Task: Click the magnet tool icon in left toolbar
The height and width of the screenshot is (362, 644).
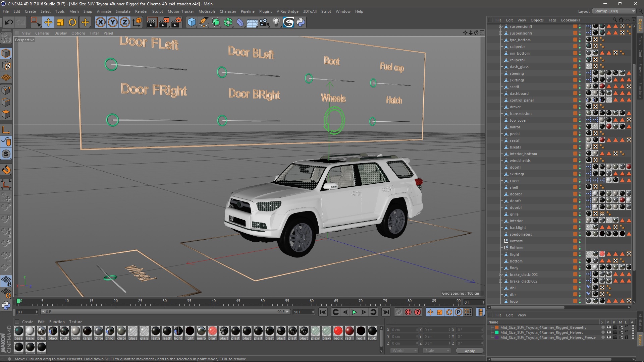Action: tap(6, 170)
